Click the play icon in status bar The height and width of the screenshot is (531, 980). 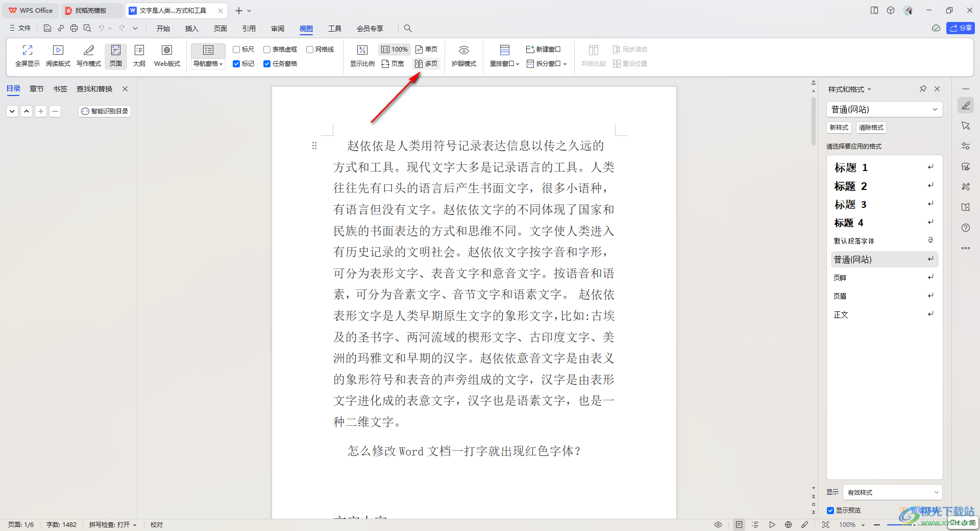772,524
